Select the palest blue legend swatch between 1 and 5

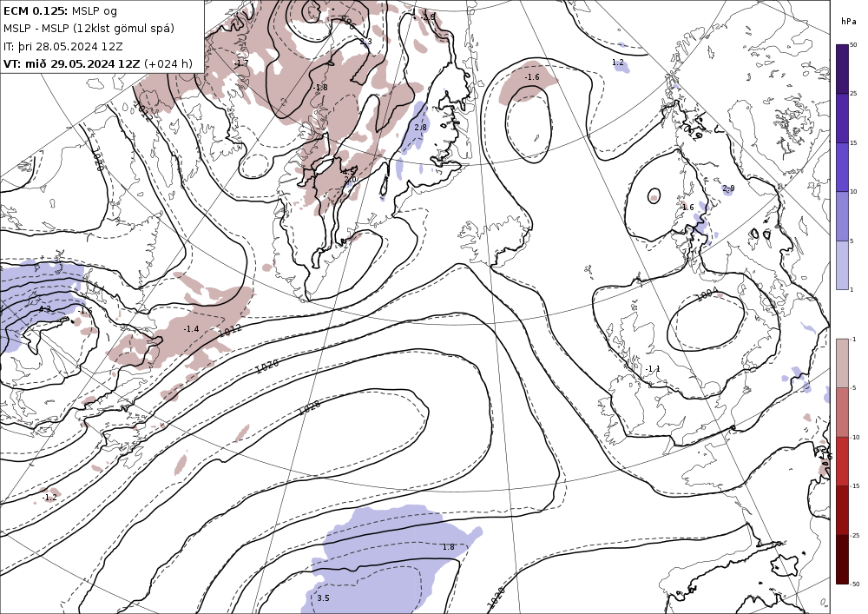point(842,265)
